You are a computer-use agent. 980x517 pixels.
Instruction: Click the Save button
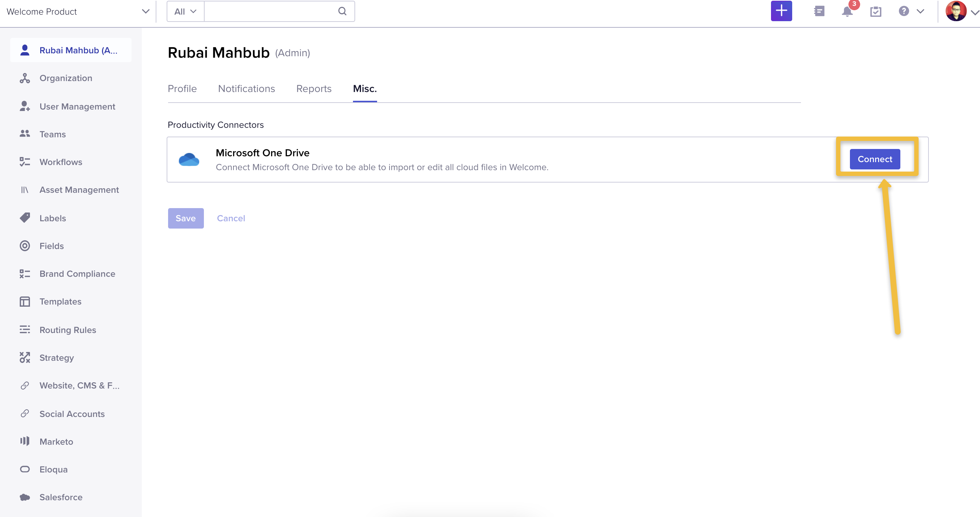click(x=186, y=218)
